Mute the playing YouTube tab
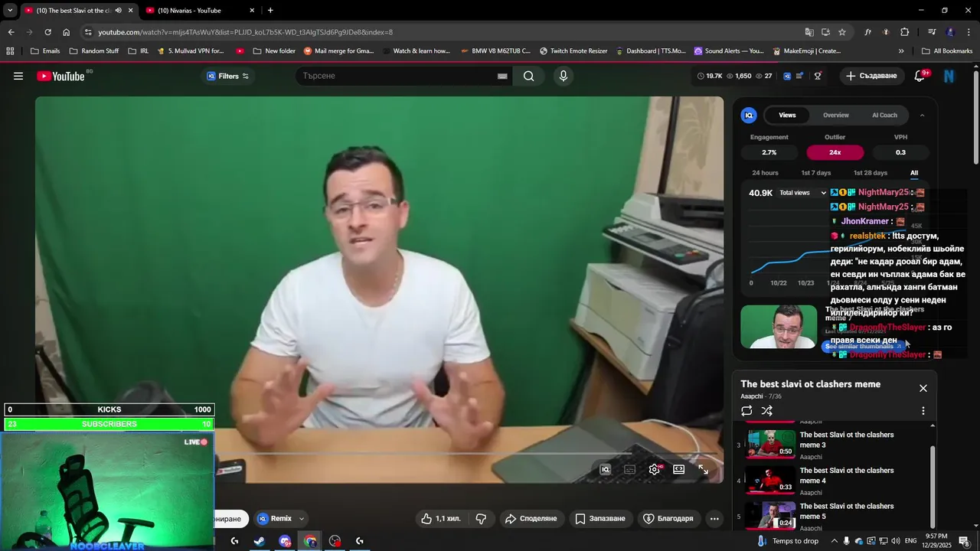 [x=118, y=11]
